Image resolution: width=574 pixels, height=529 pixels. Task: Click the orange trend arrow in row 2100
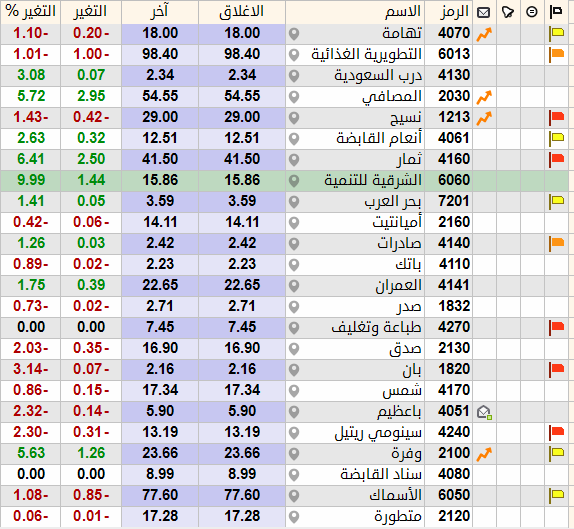(x=484, y=454)
